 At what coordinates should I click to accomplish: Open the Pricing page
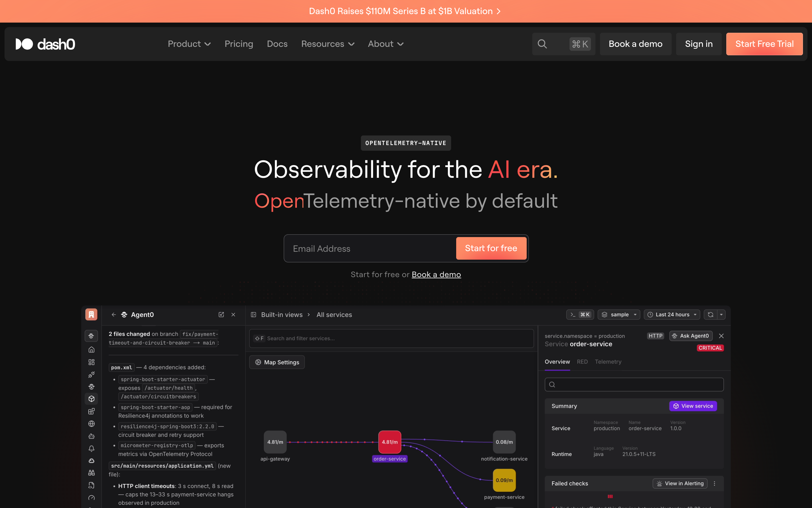(x=239, y=44)
